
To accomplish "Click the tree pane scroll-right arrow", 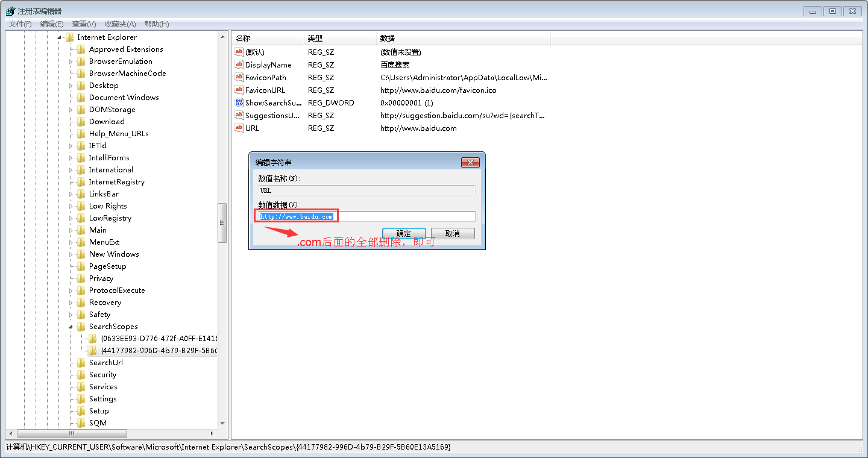I will pos(212,433).
